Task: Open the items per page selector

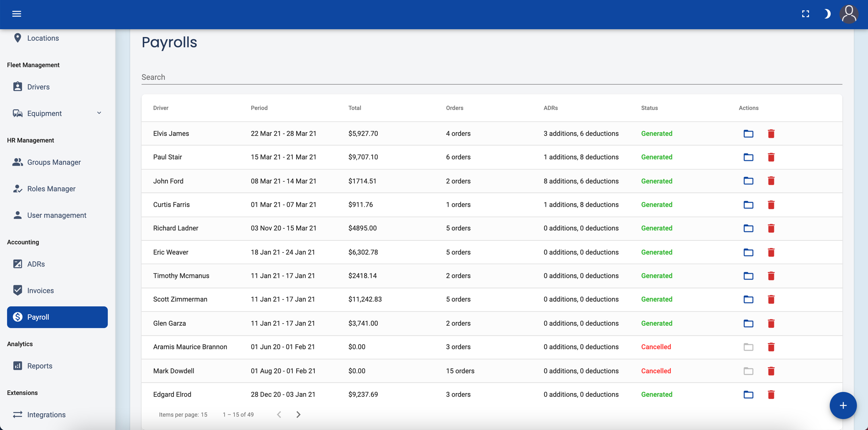Action: point(204,415)
